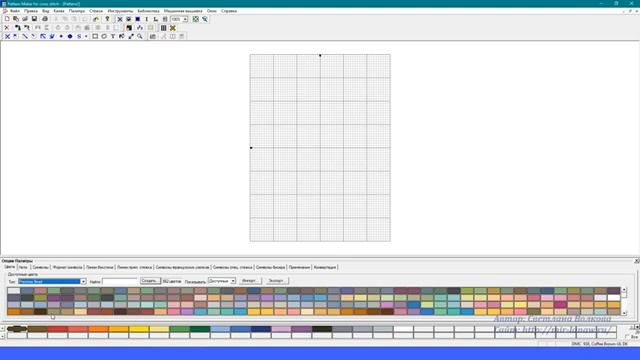The width and height of the screenshot is (640, 360).
Task: Pick the red swatch in the pattern palette row
Action: coord(58,329)
